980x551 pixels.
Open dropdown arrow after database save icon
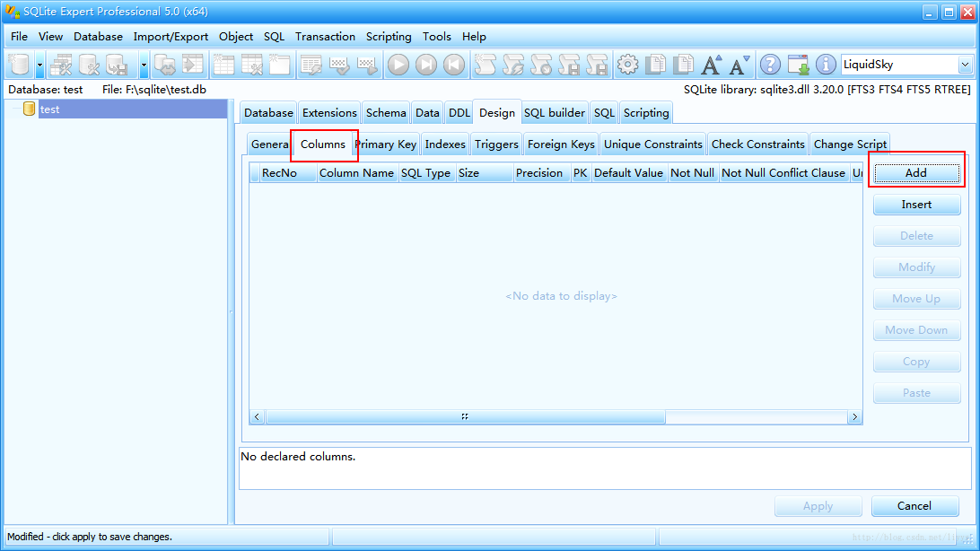pos(144,65)
